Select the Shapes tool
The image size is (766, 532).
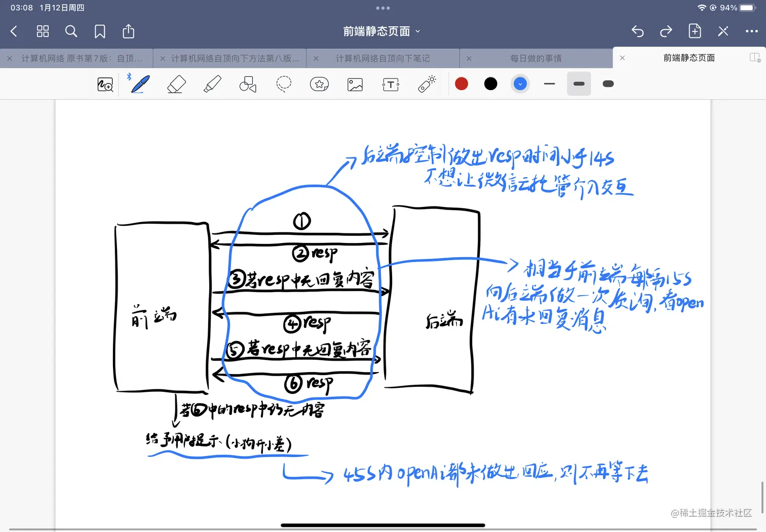pos(248,84)
